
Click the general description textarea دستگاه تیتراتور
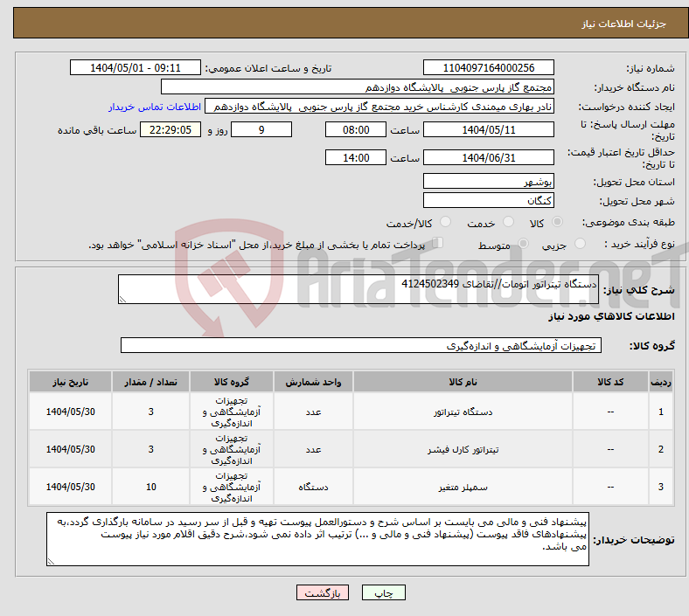click(358, 289)
